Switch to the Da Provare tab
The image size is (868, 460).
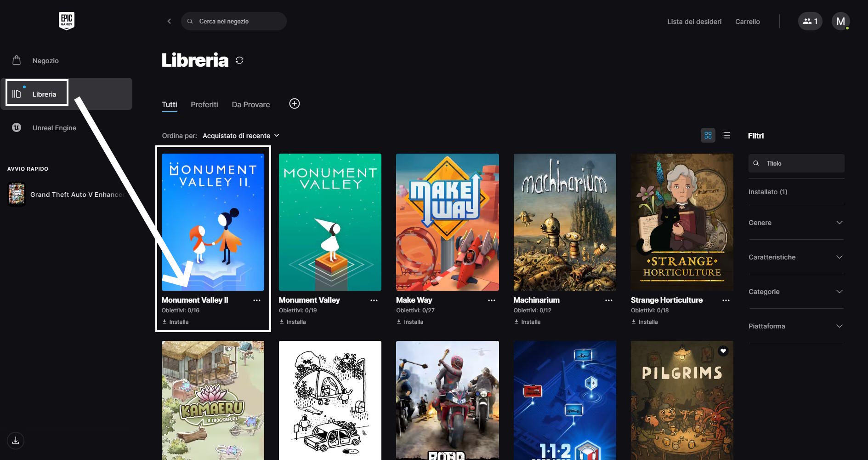[x=251, y=104]
